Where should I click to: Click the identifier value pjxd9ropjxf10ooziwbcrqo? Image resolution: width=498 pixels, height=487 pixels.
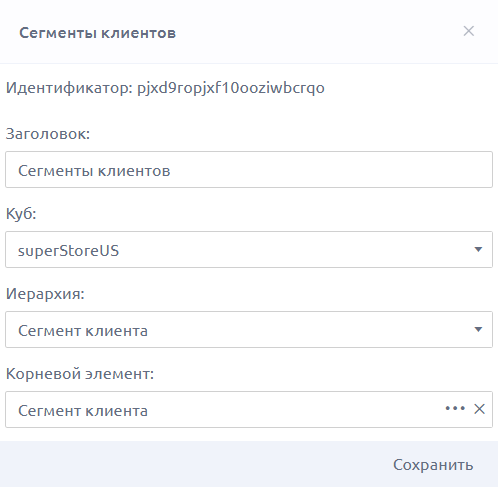coord(231,88)
